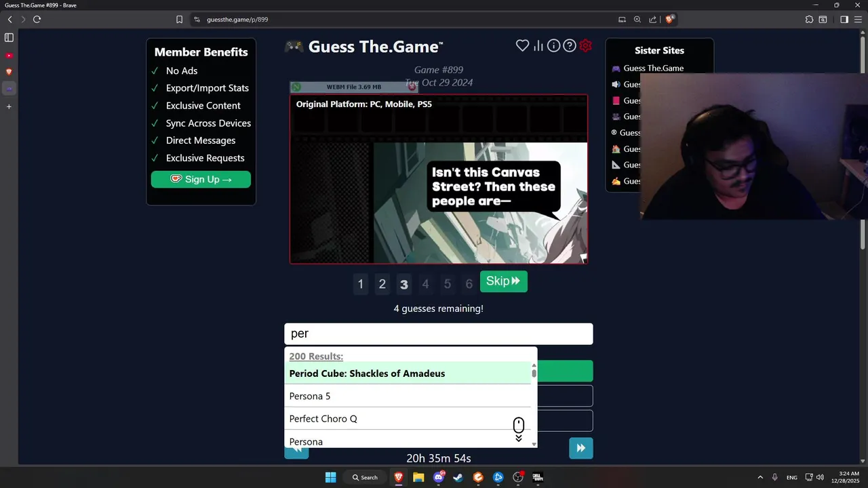
Task: Bookmark this page with the bookmark icon
Action: [179, 20]
